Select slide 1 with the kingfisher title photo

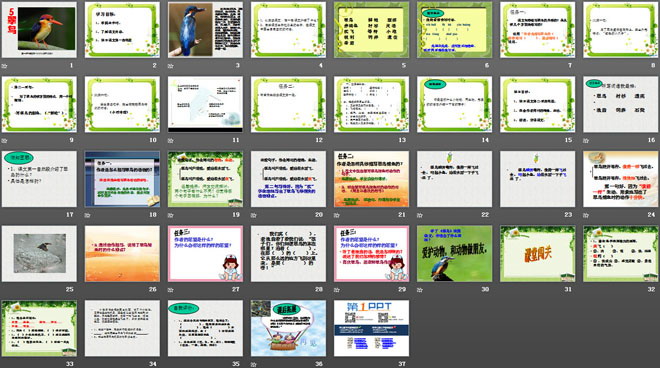point(39,30)
